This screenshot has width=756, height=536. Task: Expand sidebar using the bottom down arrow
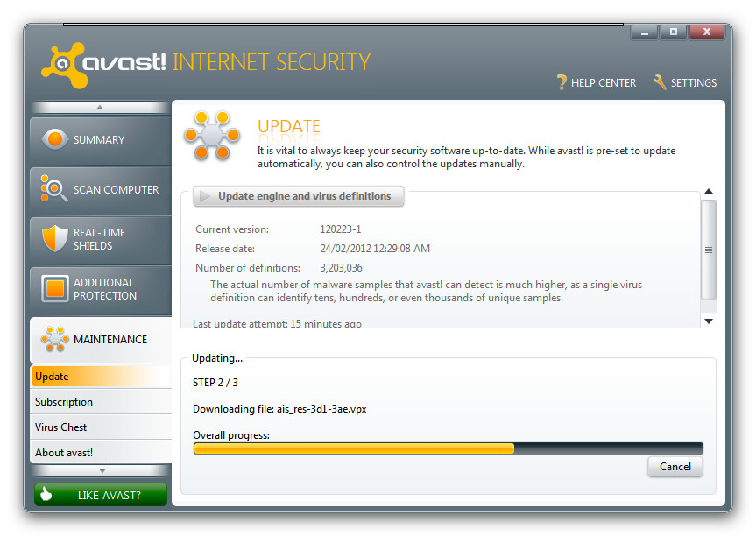tap(100, 471)
